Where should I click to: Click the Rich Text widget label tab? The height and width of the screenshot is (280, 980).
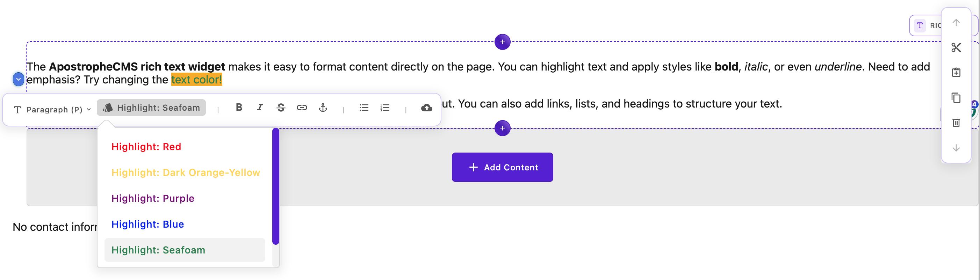(927, 25)
